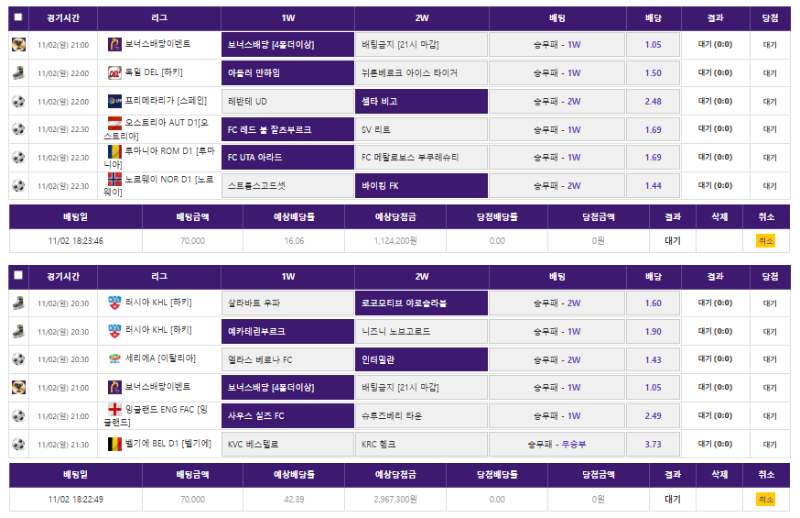Click the 독일 DEL league logo icon

pos(115,73)
